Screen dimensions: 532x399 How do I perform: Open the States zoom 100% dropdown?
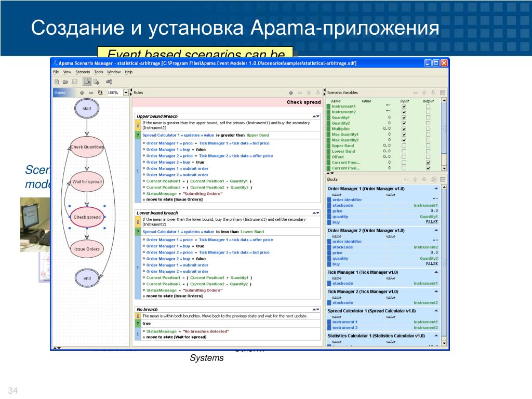tap(126, 92)
